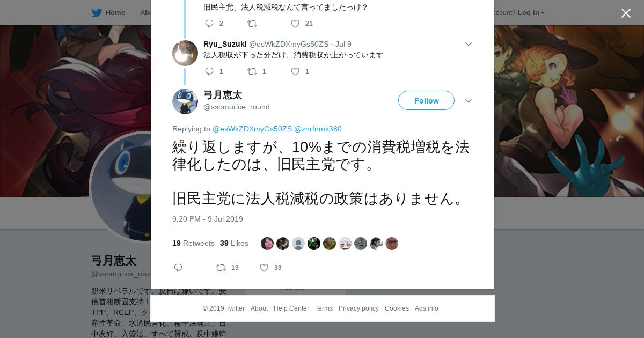Open the Log in dropdown
644x338 pixels.
531,12
